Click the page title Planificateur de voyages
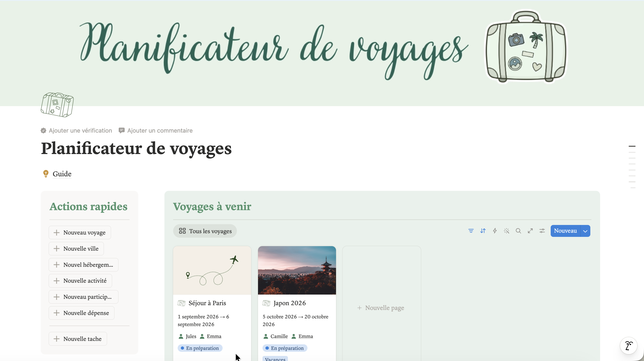 136,148
